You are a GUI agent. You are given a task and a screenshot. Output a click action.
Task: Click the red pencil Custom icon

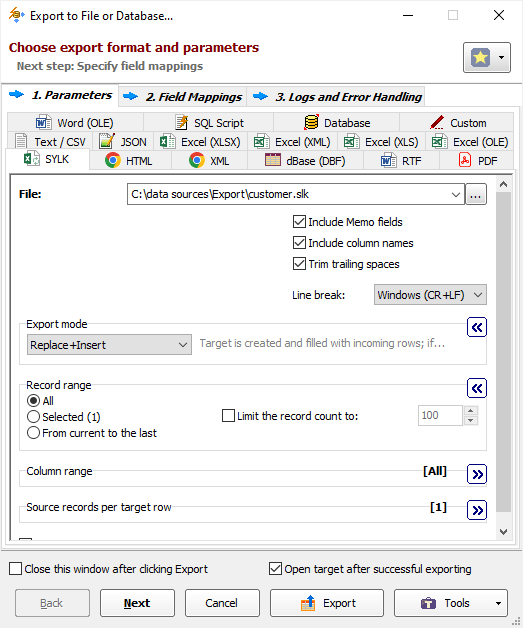[437, 122]
